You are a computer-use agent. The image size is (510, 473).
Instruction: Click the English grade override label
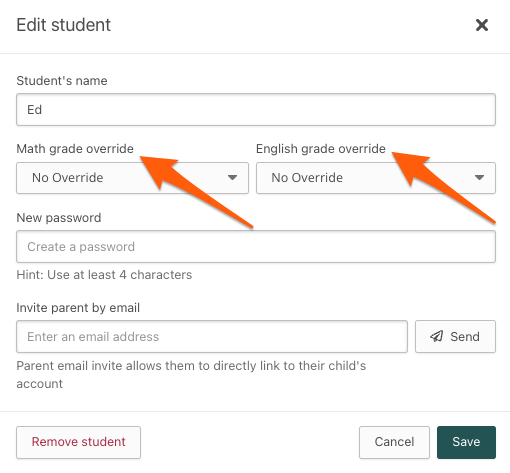321,149
